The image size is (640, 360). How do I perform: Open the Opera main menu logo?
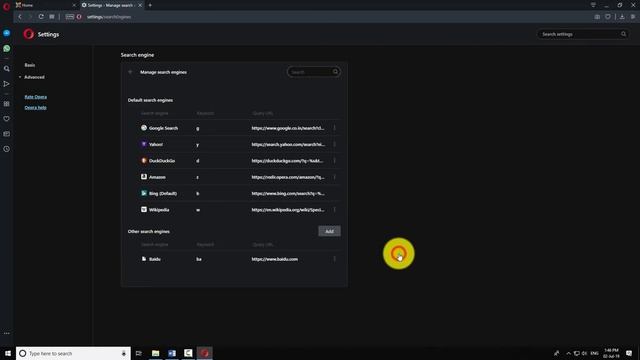pyautogui.click(x=6, y=6)
